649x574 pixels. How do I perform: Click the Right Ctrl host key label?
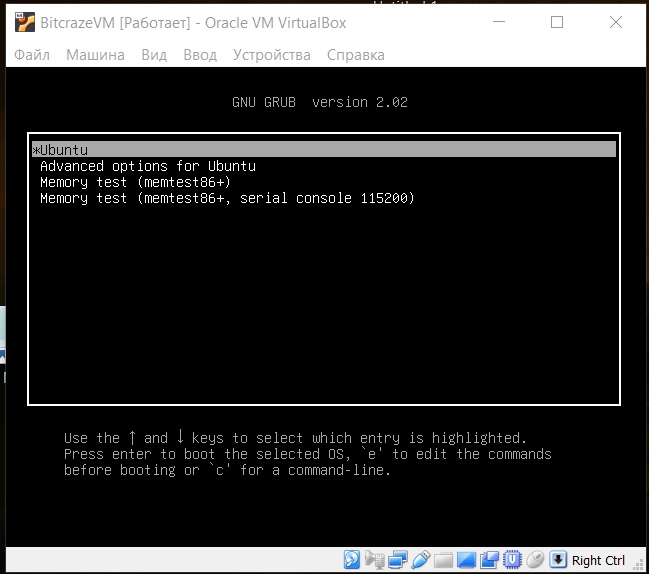598,560
